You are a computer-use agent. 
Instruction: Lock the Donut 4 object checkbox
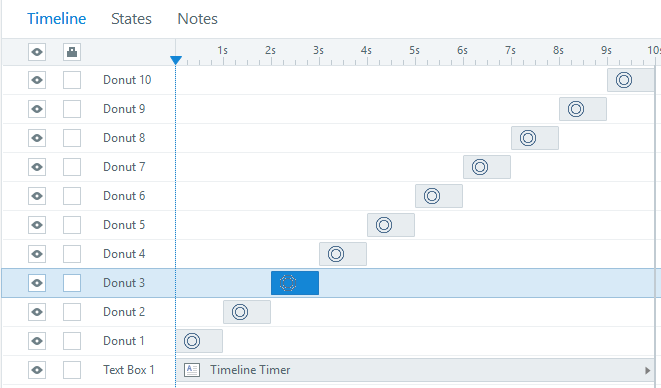[72, 254]
